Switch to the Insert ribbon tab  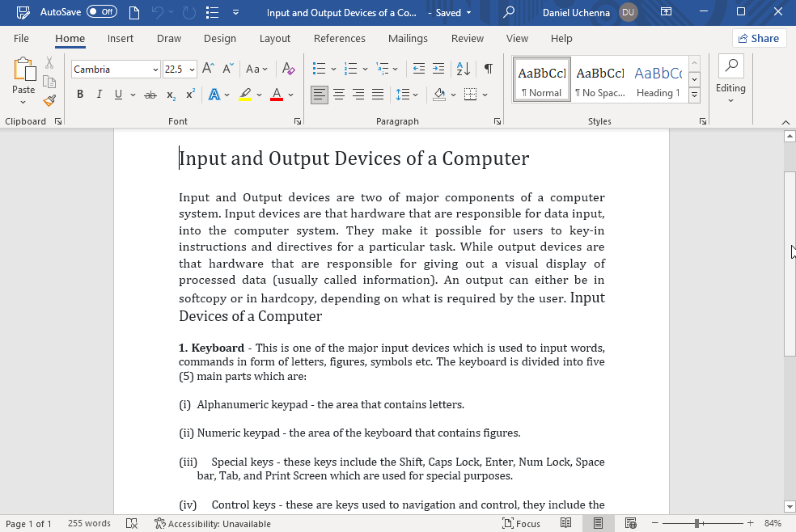(x=120, y=38)
